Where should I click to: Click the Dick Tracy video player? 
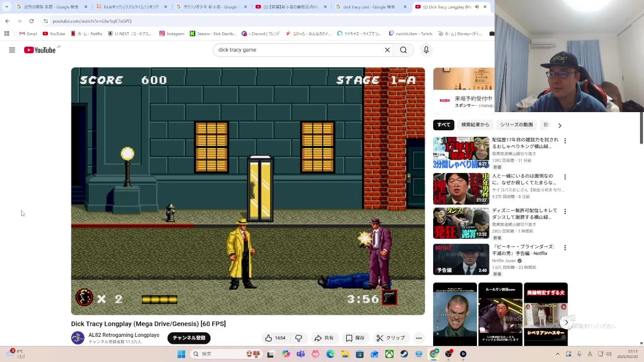pyautogui.click(x=248, y=191)
